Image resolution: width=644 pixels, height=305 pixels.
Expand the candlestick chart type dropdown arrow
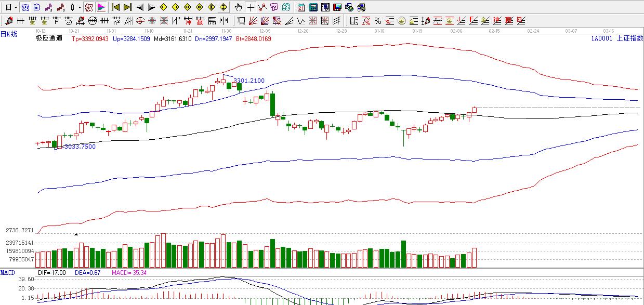pos(79,7)
